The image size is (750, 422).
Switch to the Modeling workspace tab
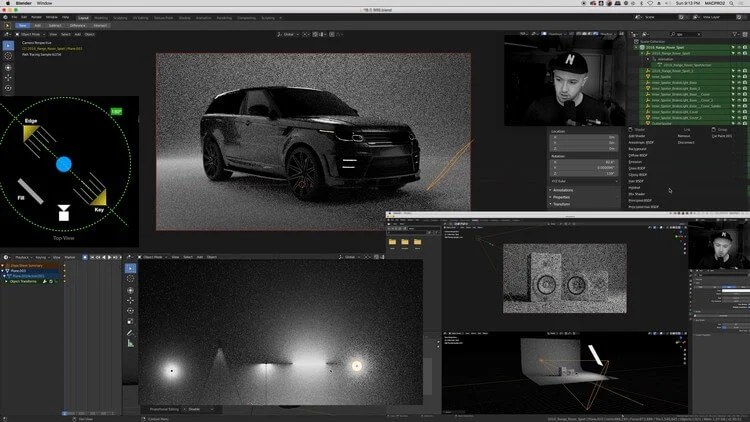point(101,18)
